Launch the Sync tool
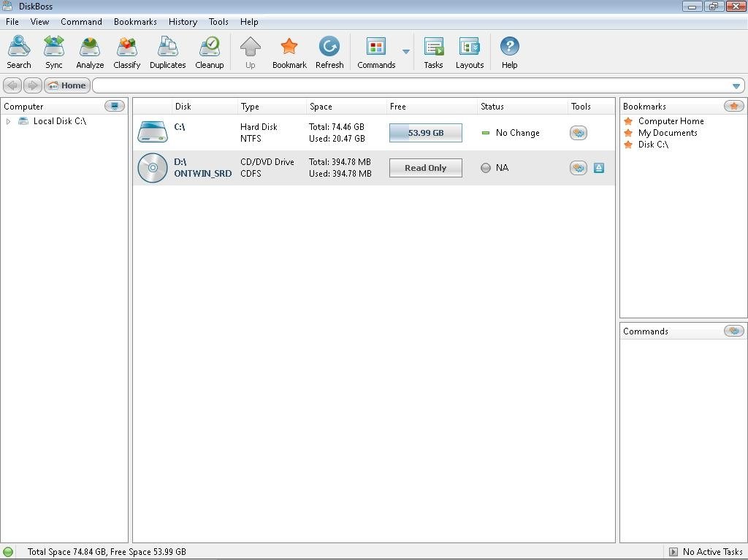 point(54,53)
